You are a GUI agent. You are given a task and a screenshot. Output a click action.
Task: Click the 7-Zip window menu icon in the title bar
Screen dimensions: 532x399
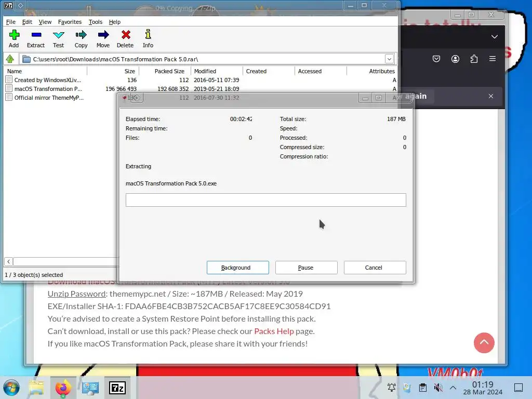pyautogui.click(x=8, y=5)
